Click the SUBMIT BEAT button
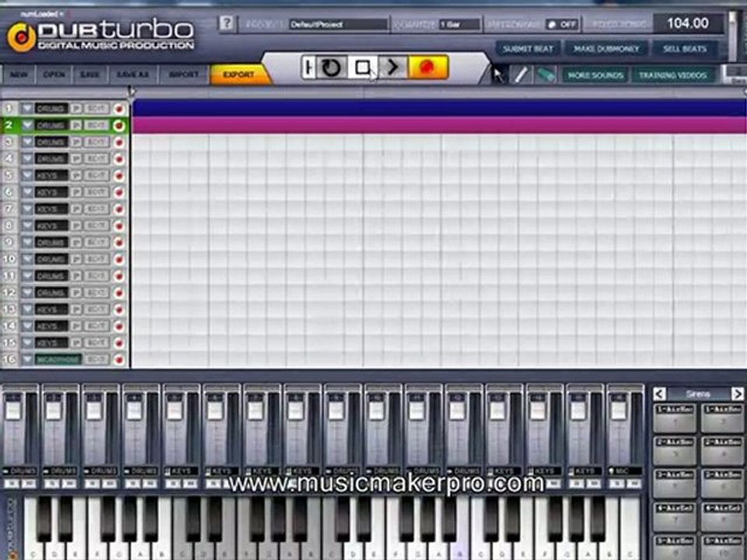 528,49
